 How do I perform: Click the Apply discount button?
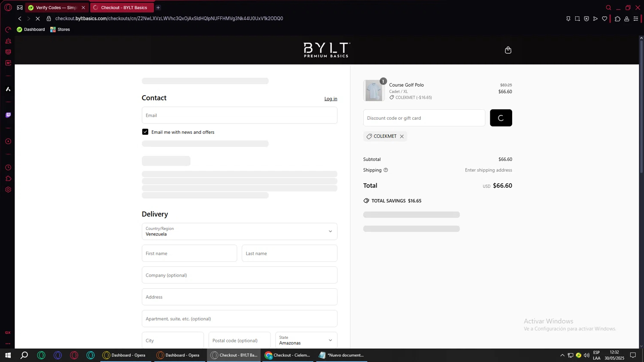501,118
